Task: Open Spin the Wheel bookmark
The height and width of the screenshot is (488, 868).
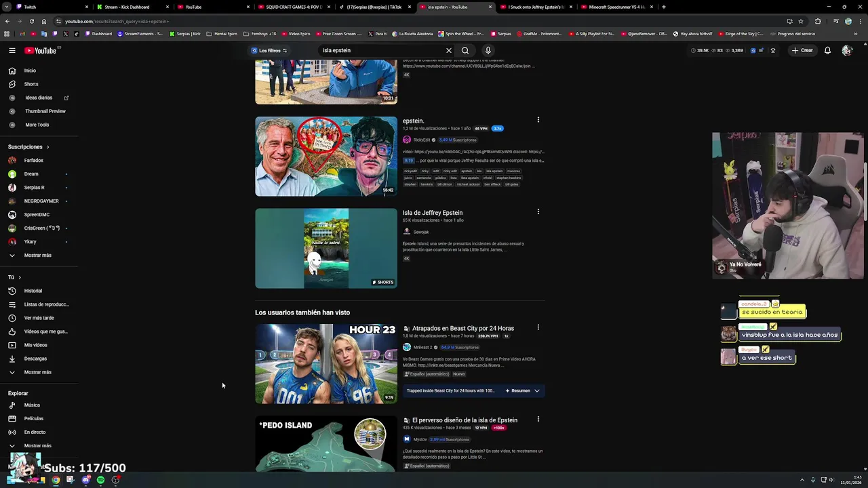Action: (461, 33)
